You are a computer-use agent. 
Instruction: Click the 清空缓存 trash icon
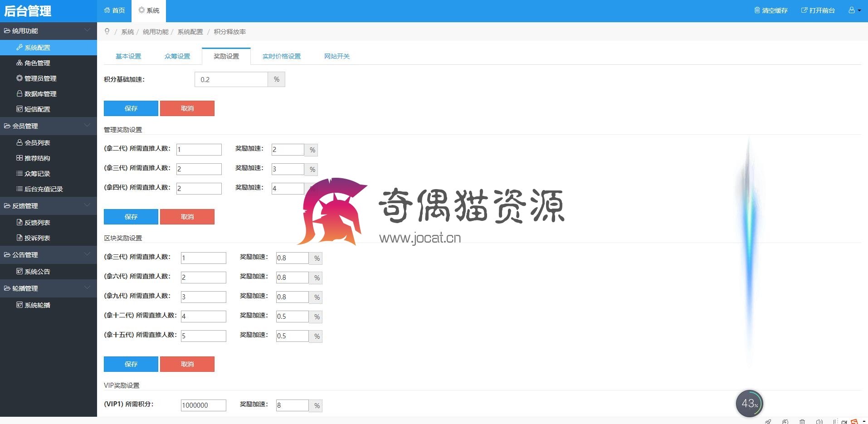[757, 10]
